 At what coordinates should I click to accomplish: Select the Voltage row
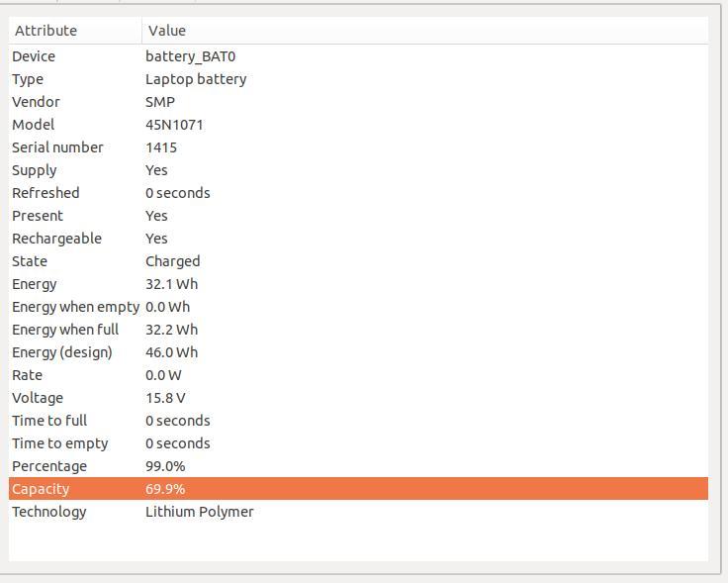pyautogui.click(x=358, y=398)
